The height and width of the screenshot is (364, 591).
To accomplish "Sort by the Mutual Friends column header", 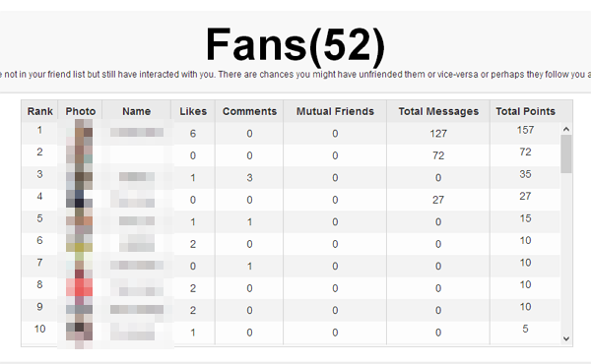I will (x=335, y=111).
